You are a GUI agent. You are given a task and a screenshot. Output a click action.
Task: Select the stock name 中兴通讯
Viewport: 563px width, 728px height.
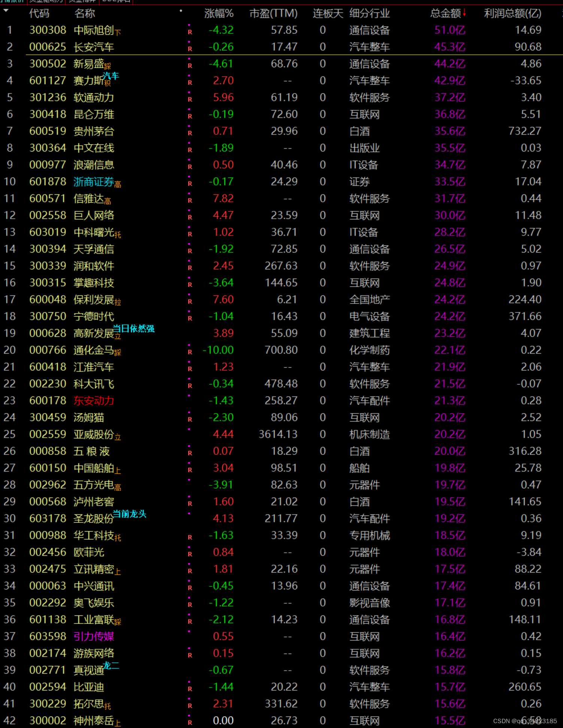(x=94, y=586)
